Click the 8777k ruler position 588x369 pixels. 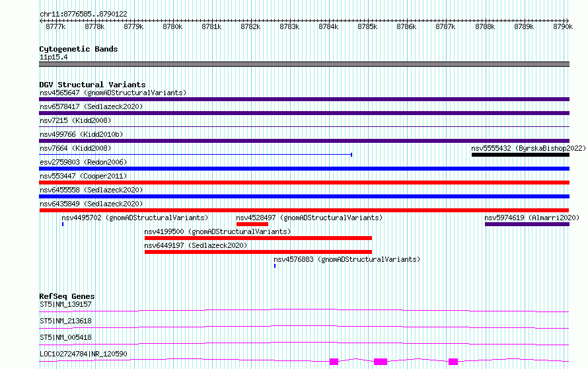[x=55, y=26]
